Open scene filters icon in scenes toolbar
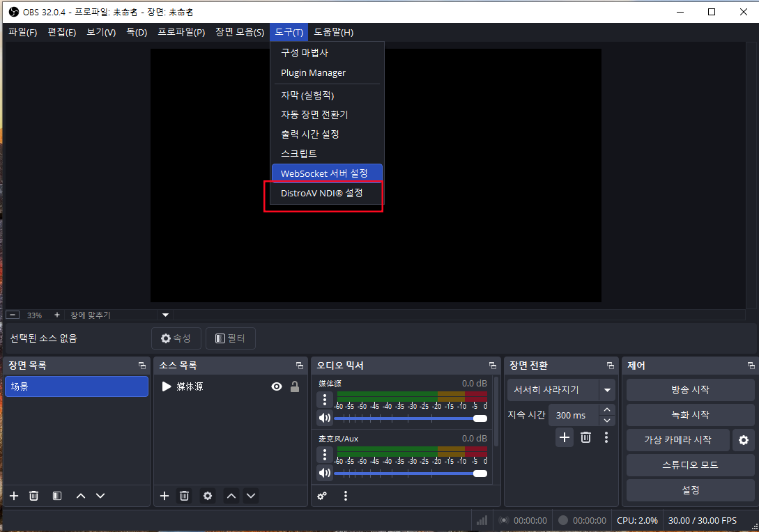 click(57, 496)
